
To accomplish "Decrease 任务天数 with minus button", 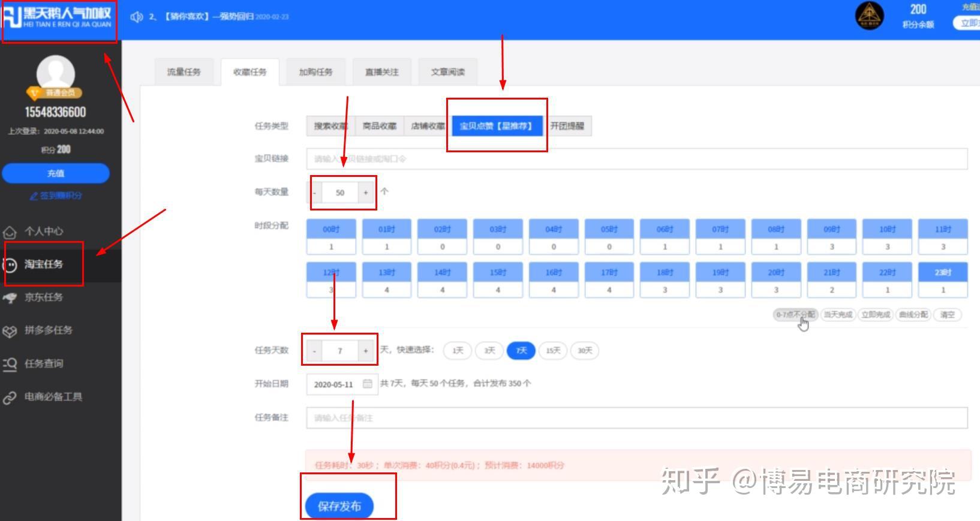I will coord(314,351).
